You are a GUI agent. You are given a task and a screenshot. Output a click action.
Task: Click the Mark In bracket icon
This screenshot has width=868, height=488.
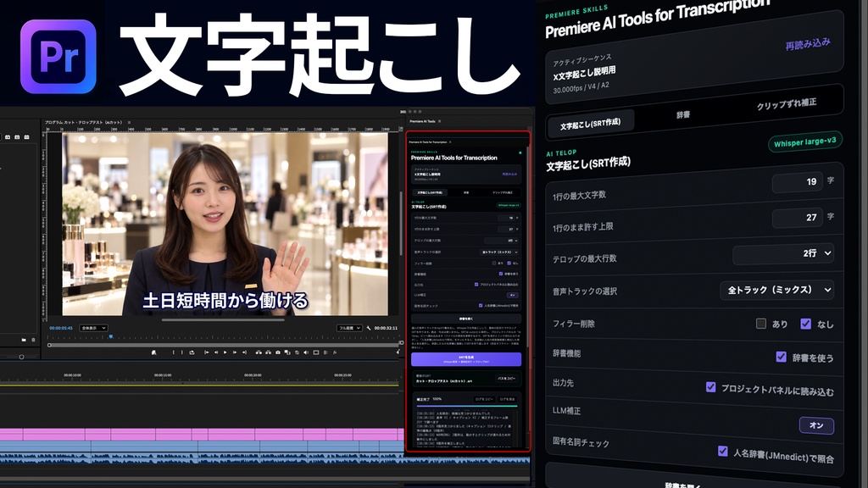click(x=173, y=352)
